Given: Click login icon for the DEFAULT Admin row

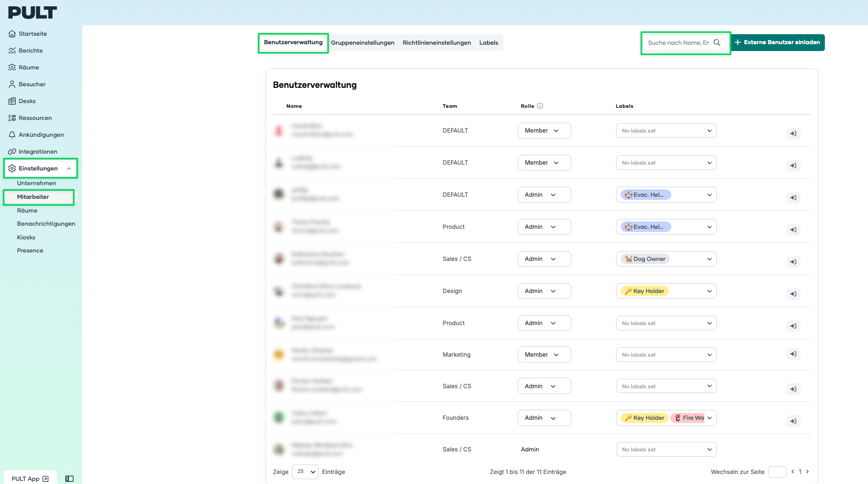Looking at the screenshot, I should pos(793,198).
